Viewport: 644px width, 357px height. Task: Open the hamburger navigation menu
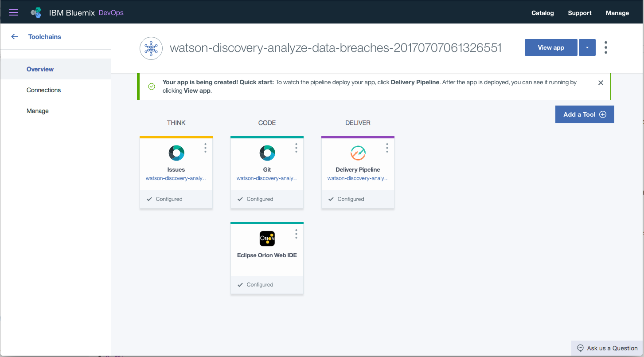coord(14,12)
